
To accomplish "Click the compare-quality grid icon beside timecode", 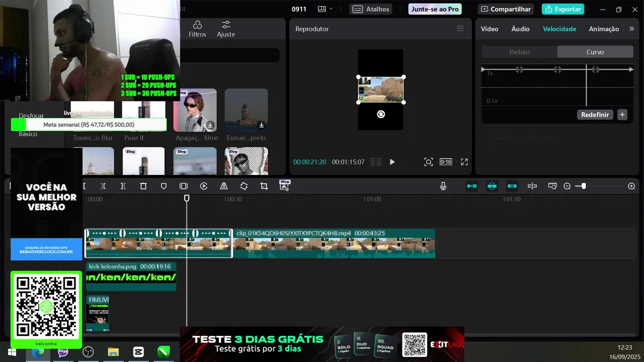I will tap(376, 162).
